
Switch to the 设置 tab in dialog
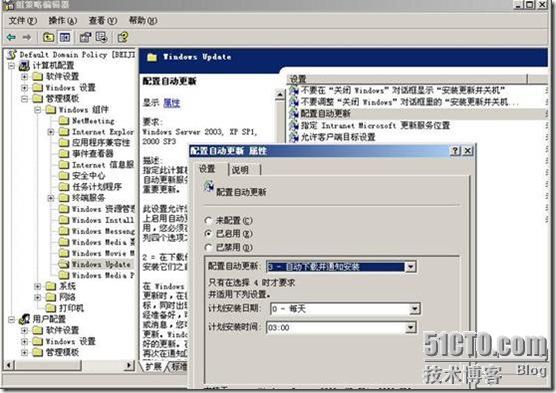point(207,169)
